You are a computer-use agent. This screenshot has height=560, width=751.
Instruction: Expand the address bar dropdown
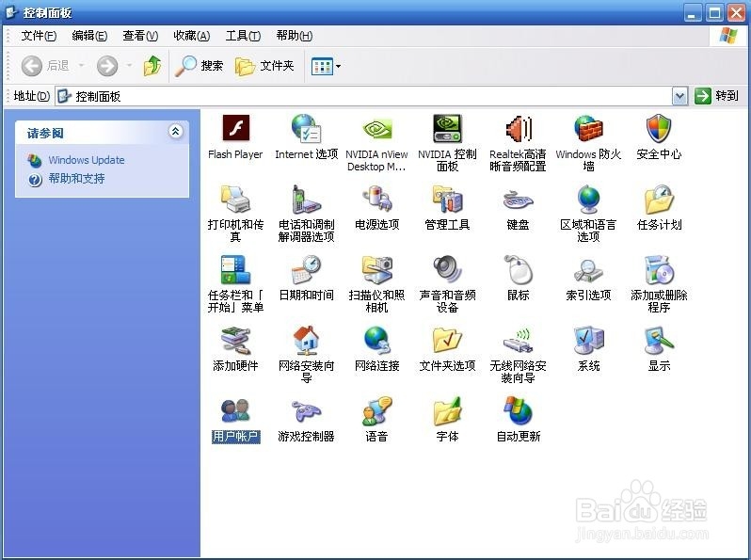pyautogui.click(x=680, y=96)
